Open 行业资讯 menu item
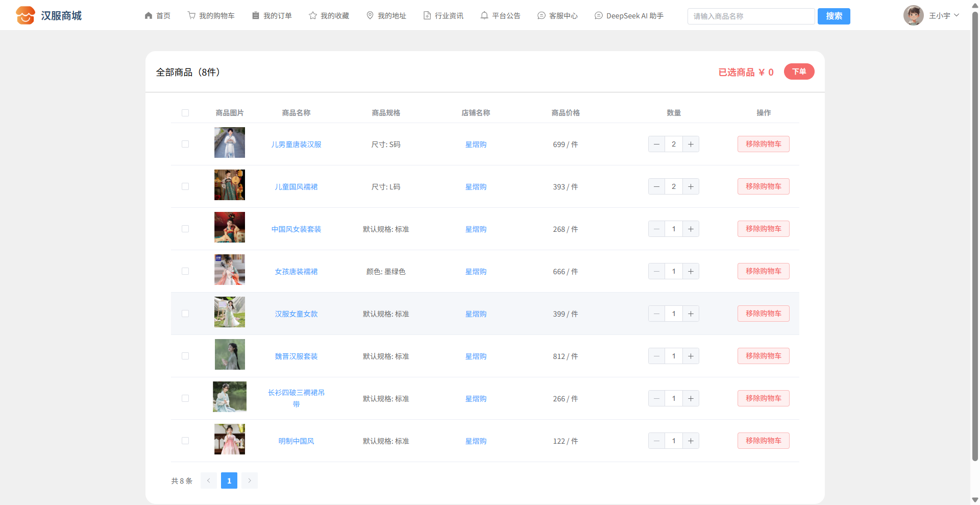 [x=443, y=16]
